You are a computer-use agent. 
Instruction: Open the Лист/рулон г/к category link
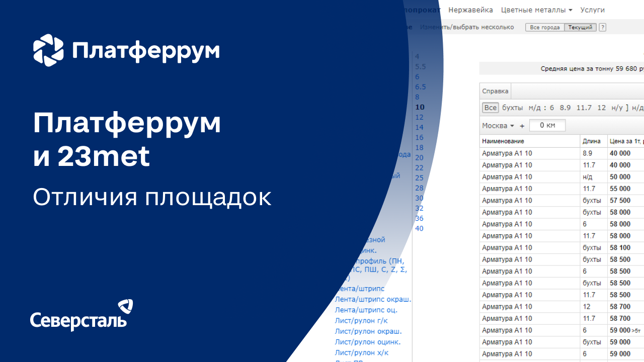click(361, 321)
